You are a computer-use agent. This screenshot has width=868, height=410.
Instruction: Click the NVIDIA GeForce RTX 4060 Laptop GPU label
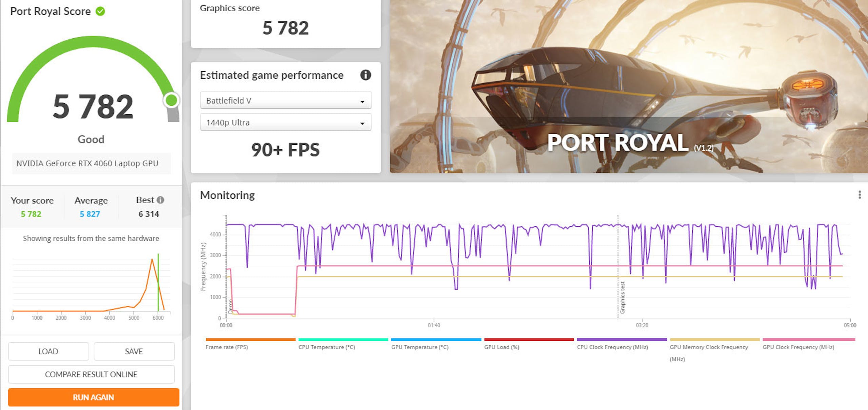pos(87,163)
